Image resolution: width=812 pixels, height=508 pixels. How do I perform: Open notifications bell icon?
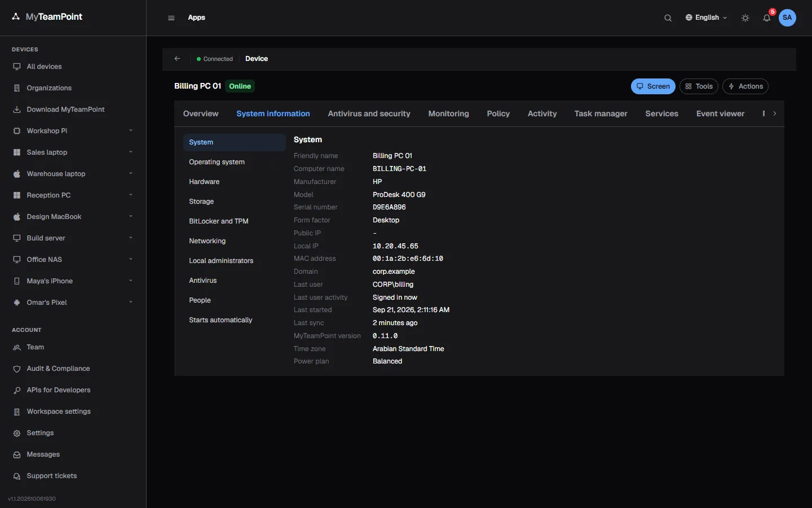pos(767,18)
